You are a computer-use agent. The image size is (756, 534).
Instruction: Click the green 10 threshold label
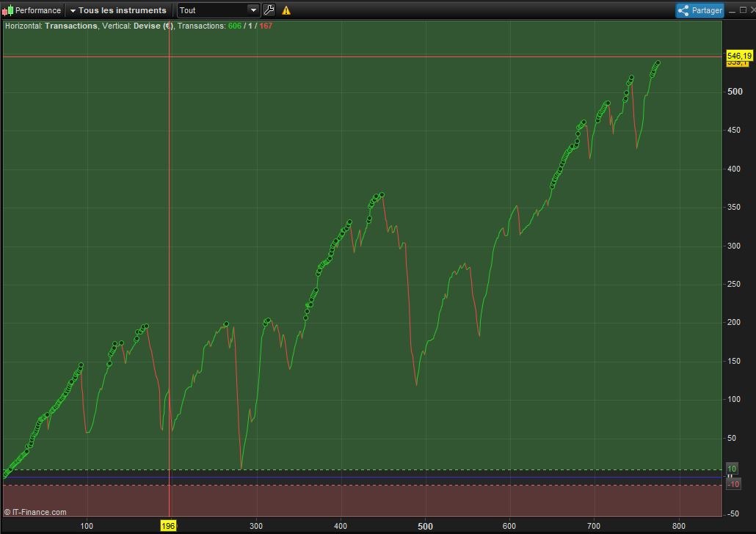click(x=732, y=469)
